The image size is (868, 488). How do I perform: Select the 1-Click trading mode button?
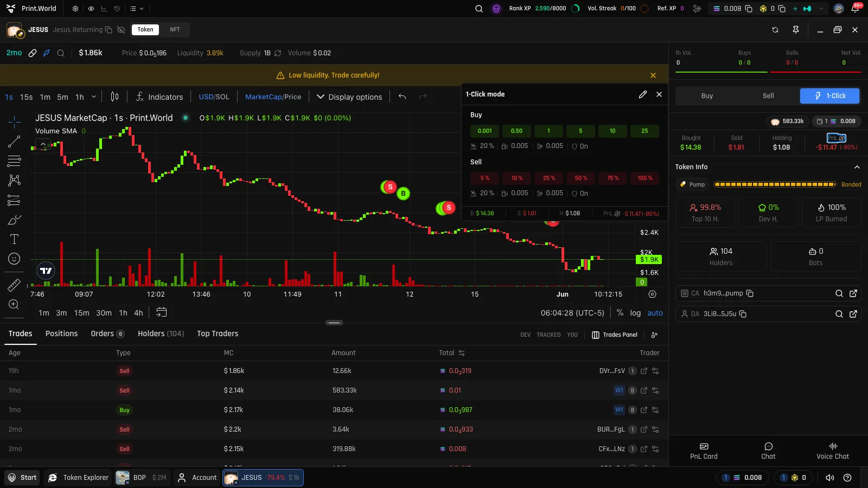coord(830,96)
